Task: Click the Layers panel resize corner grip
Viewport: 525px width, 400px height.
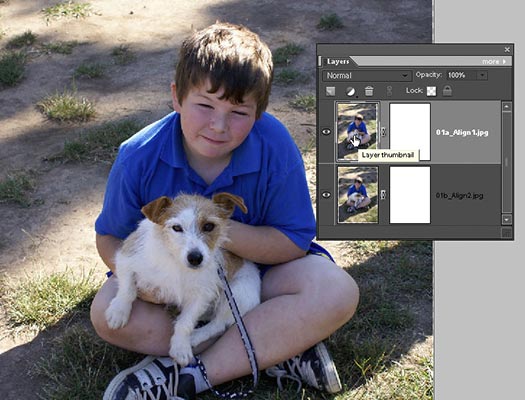Action: [x=507, y=233]
